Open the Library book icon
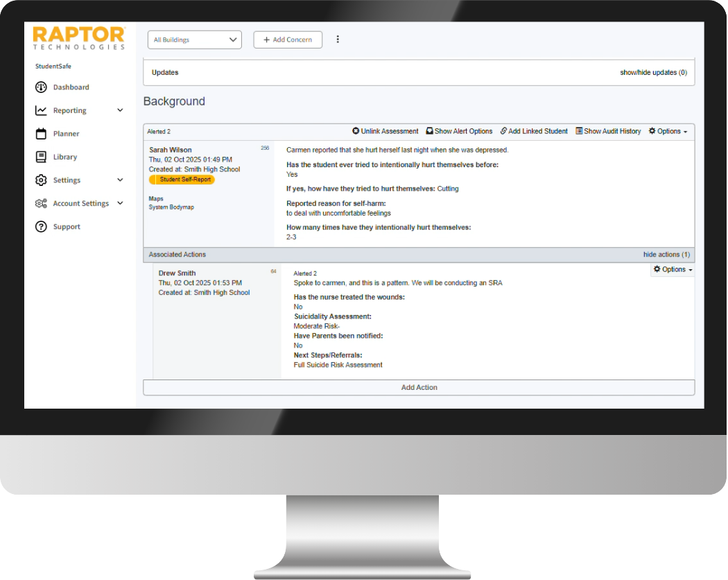Image resolution: width=728 pixels, height=580 pixels. coord(41,157)
